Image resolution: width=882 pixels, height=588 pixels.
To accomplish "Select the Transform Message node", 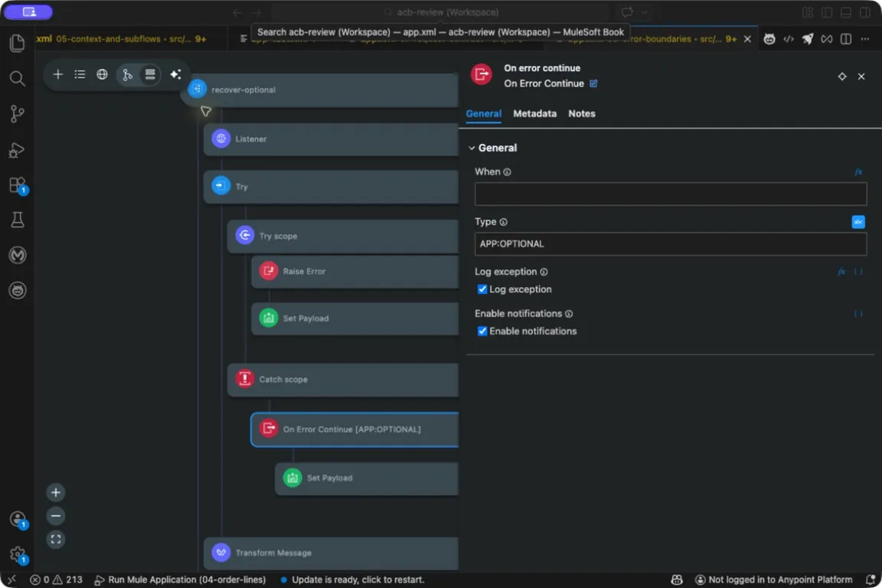I will 332,553.
